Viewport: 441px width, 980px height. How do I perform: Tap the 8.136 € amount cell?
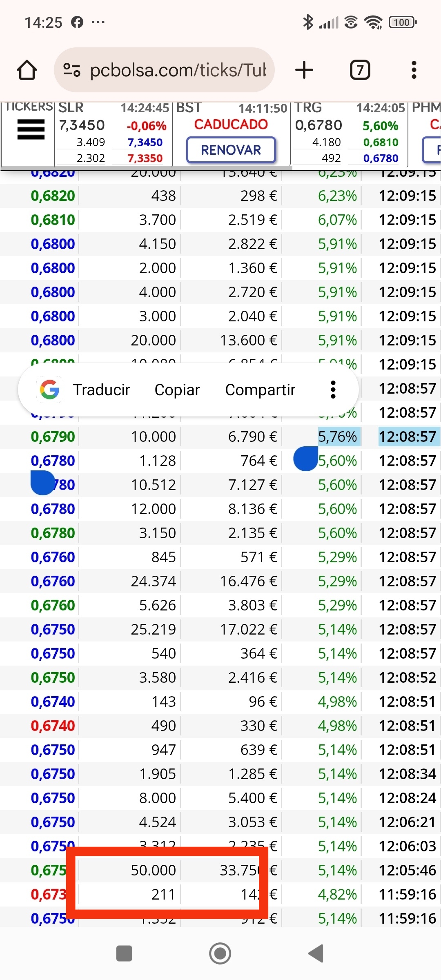point(252,509)
